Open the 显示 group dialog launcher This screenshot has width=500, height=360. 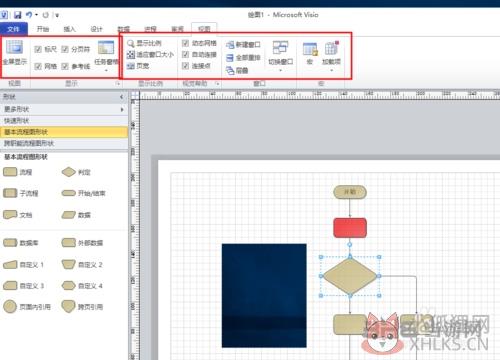[117, 84]
